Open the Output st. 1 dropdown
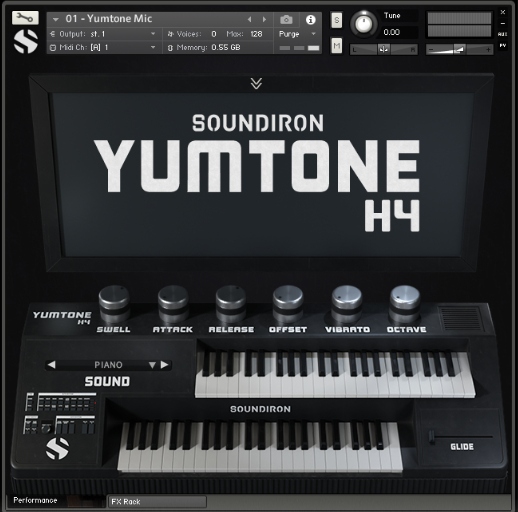 [103, 34]
